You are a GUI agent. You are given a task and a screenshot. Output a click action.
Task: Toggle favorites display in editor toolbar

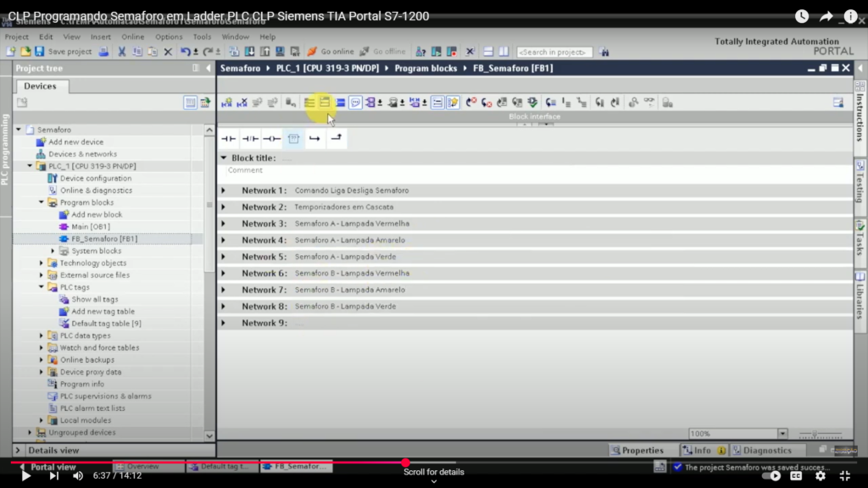tap(453, 103)
